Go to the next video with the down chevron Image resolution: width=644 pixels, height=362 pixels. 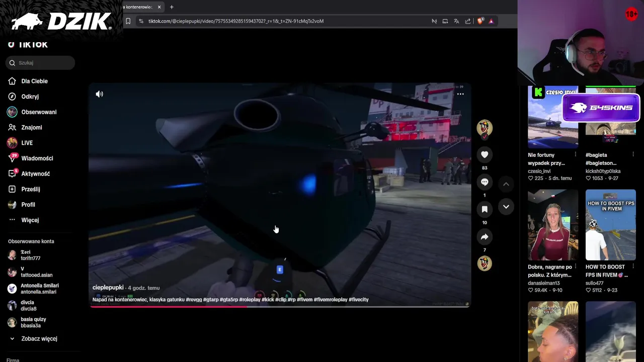pyautogui.click(x=506, y=207)
